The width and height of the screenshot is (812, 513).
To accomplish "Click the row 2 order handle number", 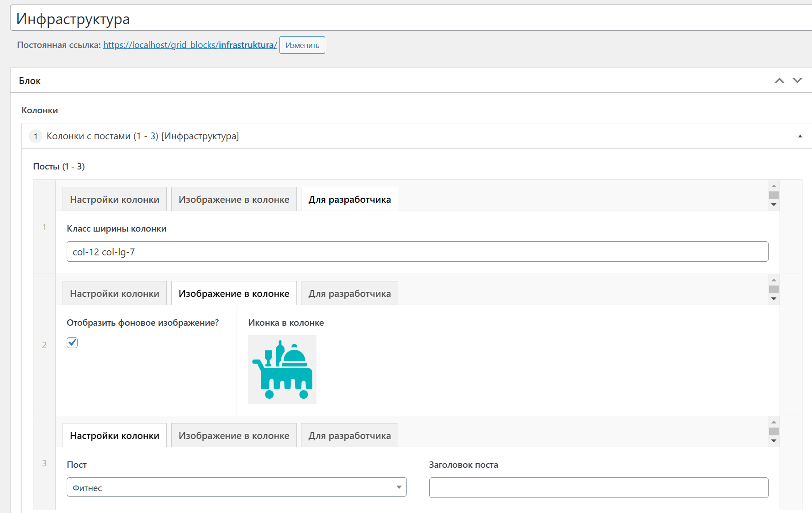I will click(44, 345).
